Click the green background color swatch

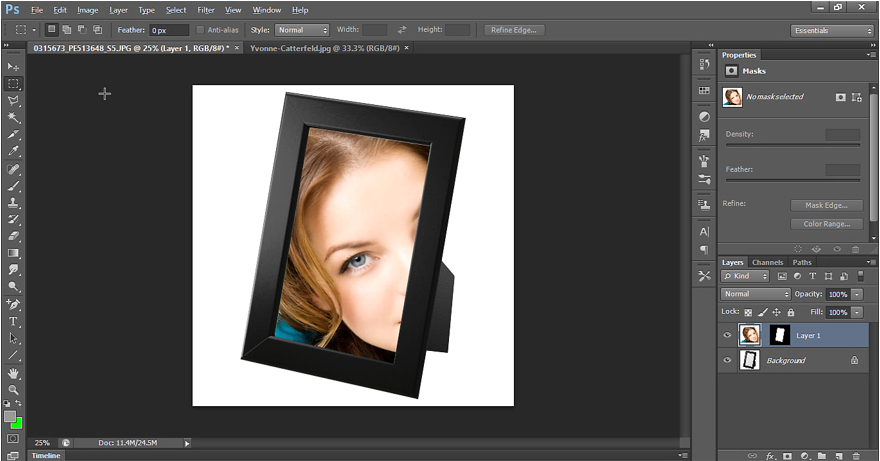pos(18,422)
